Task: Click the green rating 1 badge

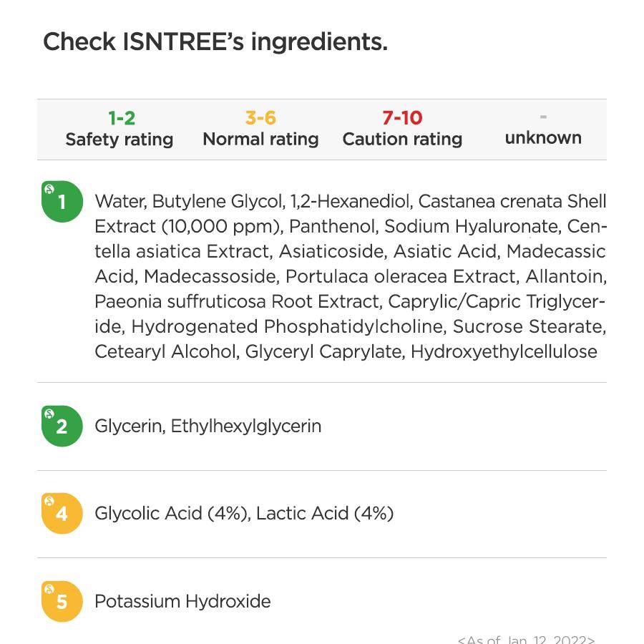Action: [x=62, y=201]
